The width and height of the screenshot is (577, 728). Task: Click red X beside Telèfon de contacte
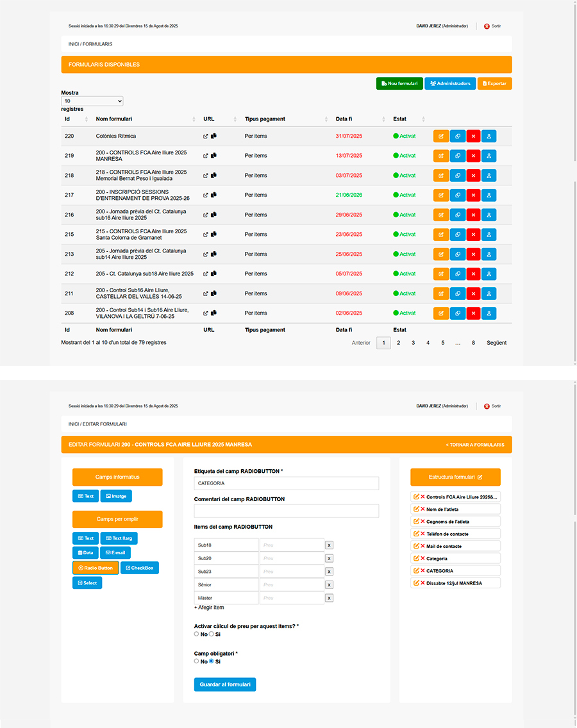[x=422, y=534]
